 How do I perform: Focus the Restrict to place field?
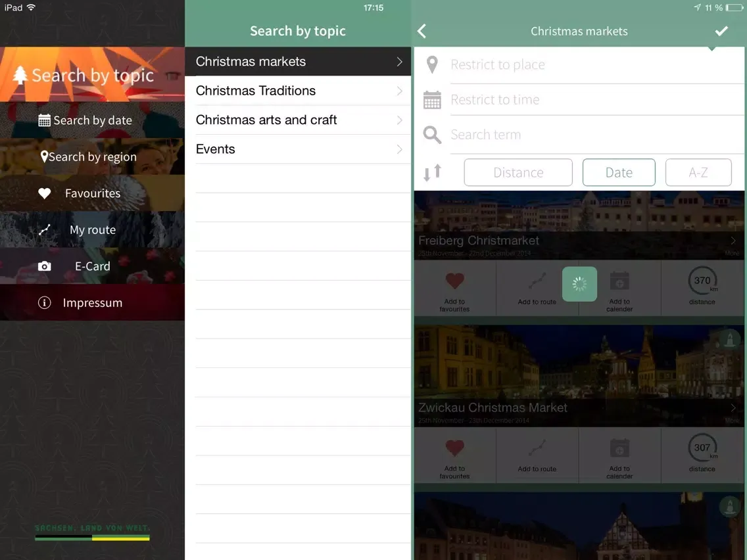(597, 65)
